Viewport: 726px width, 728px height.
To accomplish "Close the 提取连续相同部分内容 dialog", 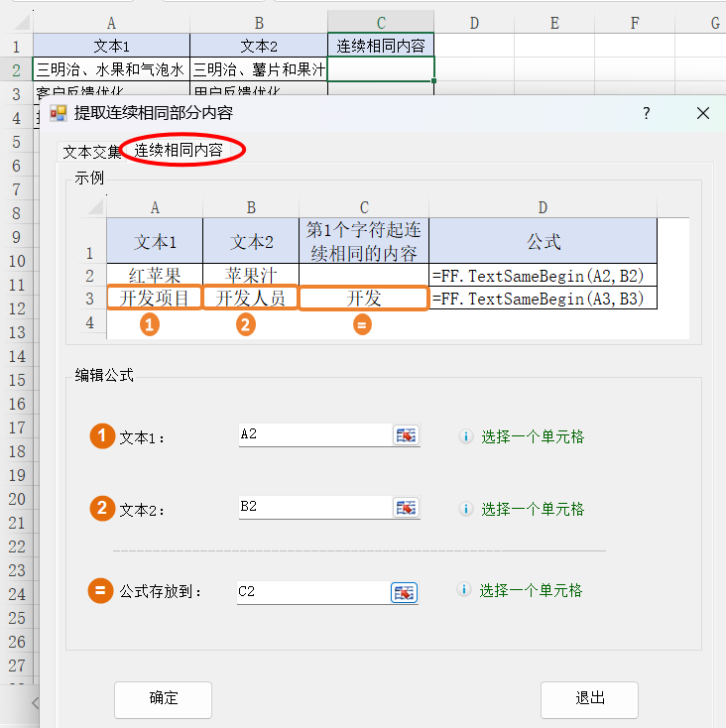I will [703, 113].
